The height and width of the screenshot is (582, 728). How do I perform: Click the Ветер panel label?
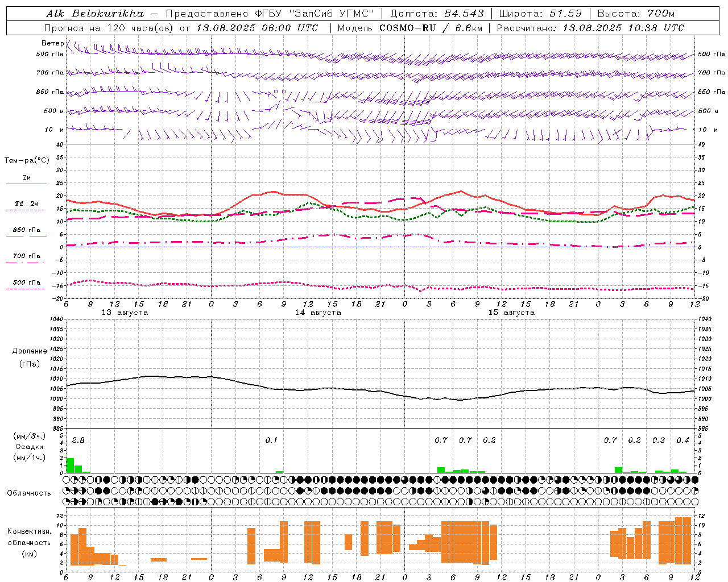[x=52, y=43]
